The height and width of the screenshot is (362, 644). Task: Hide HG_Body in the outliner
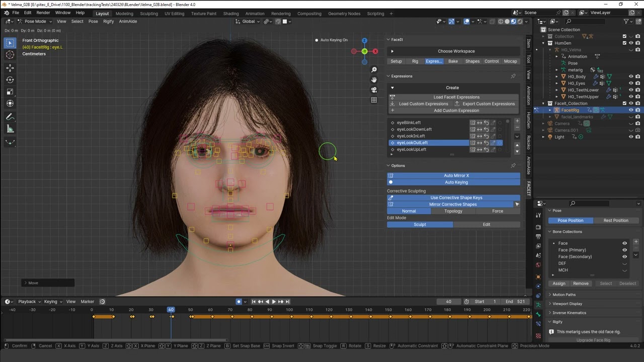coord(631,76)
